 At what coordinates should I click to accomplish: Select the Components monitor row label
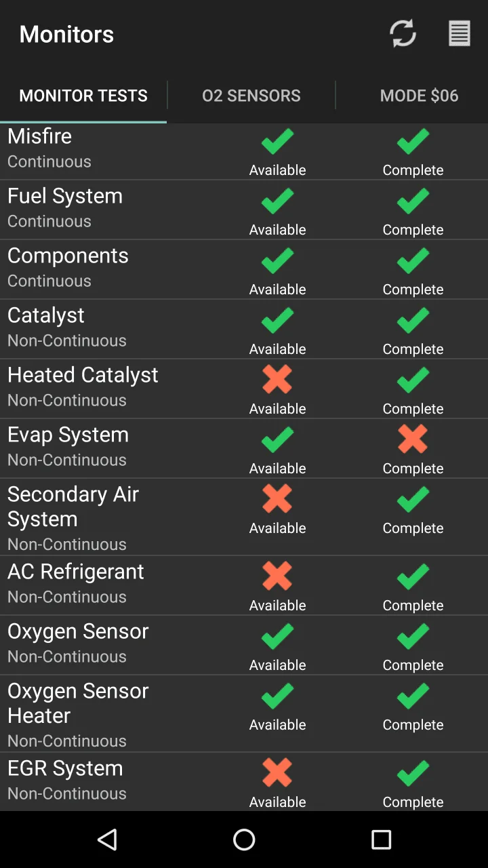(68, 256)
